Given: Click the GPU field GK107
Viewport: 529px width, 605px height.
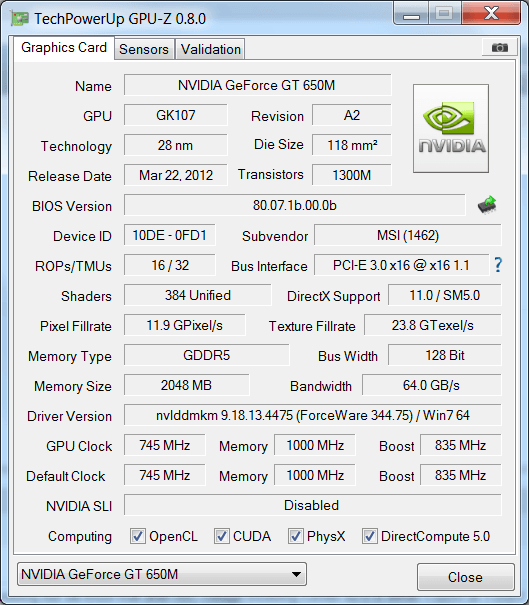Looking at the screenshot, I should tap(176, 115).
